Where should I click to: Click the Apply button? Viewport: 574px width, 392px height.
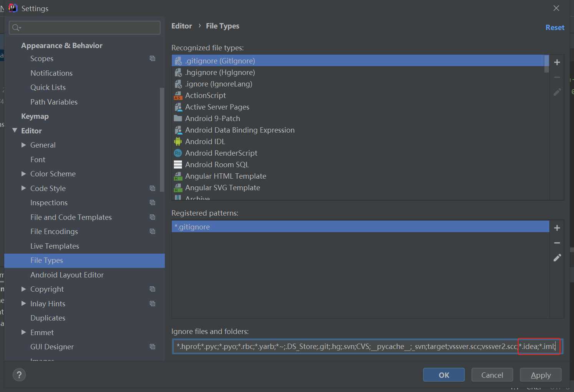[x=541, y=375]
